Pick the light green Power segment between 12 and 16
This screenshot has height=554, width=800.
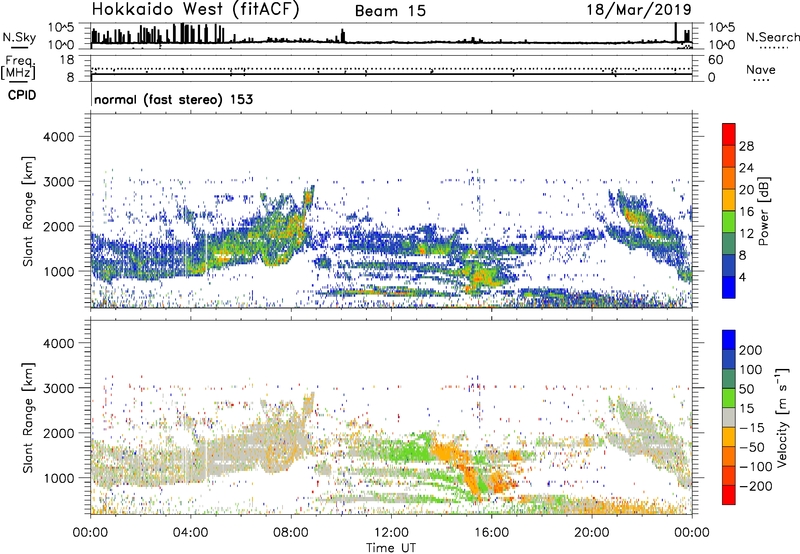[729, 222]
